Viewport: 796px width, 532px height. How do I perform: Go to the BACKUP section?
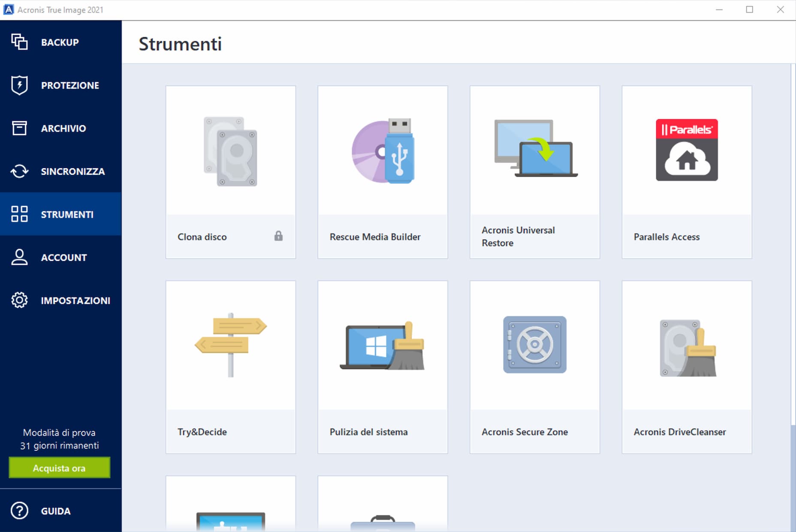(60, 42)
